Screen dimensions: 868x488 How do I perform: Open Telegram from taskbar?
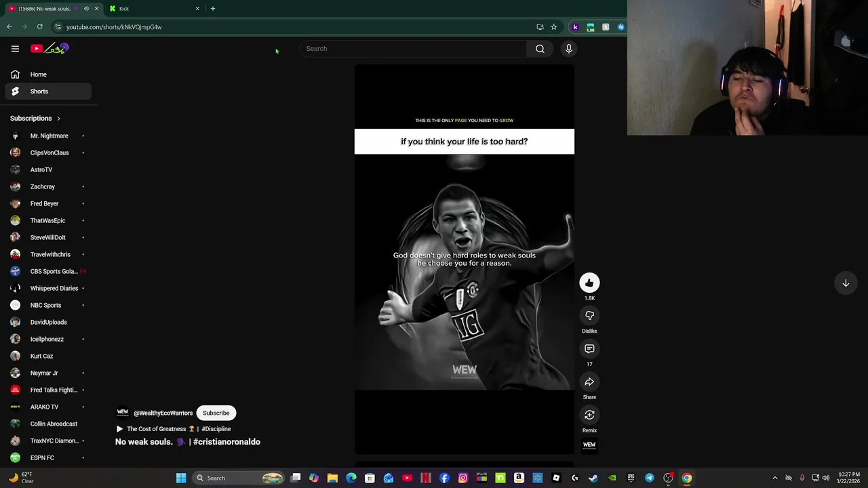point(650,478)
